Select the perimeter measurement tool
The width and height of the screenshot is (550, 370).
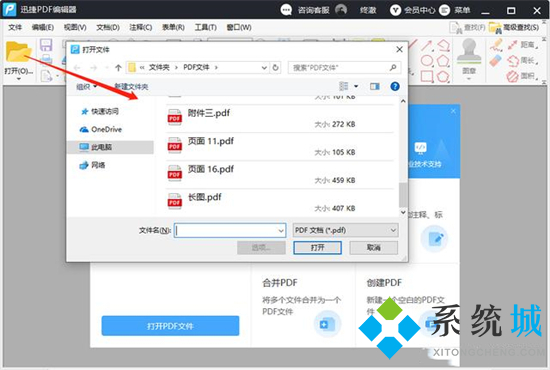coord(523,61)
